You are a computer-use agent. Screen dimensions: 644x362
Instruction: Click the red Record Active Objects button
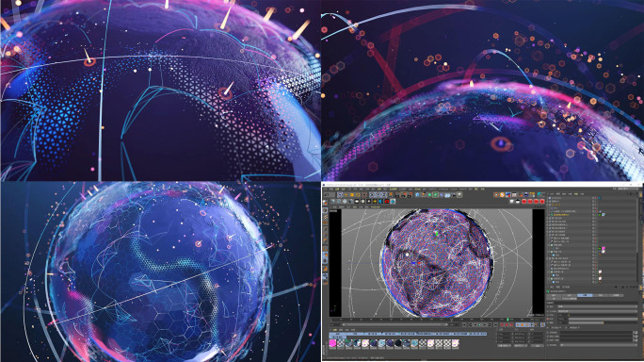point(502,325)
